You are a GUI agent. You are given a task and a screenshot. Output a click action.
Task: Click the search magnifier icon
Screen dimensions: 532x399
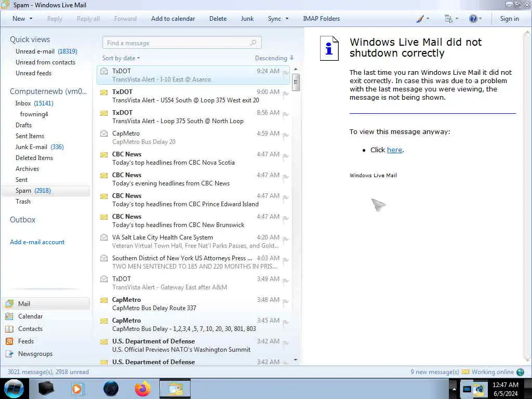click(x=253, y=43)
